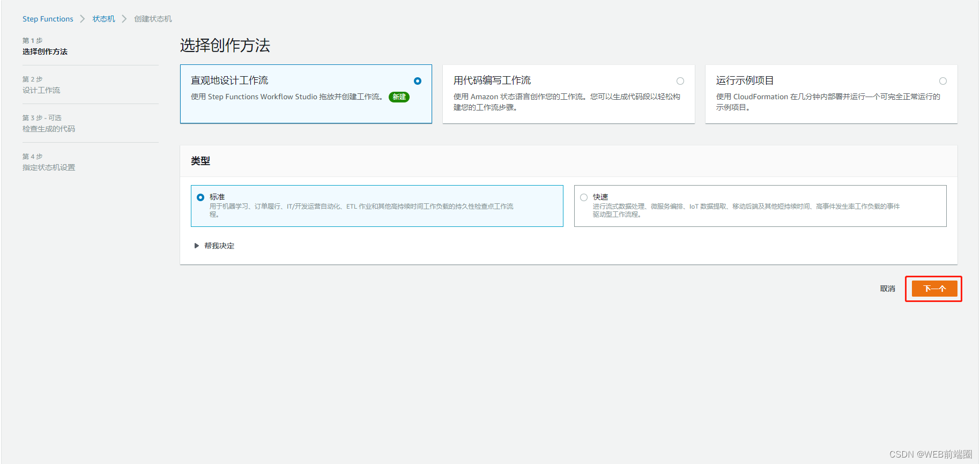Viewport: 980px width, 464px height.
Task: Go to 状态机 breadcrumb link
Action: pyautogui.click(x=103, y=19)
